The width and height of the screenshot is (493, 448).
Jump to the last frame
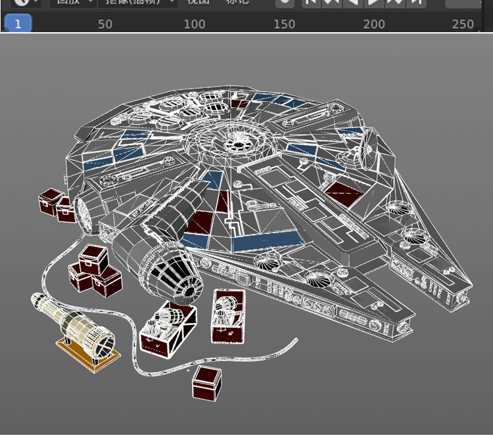coord(416,3)
